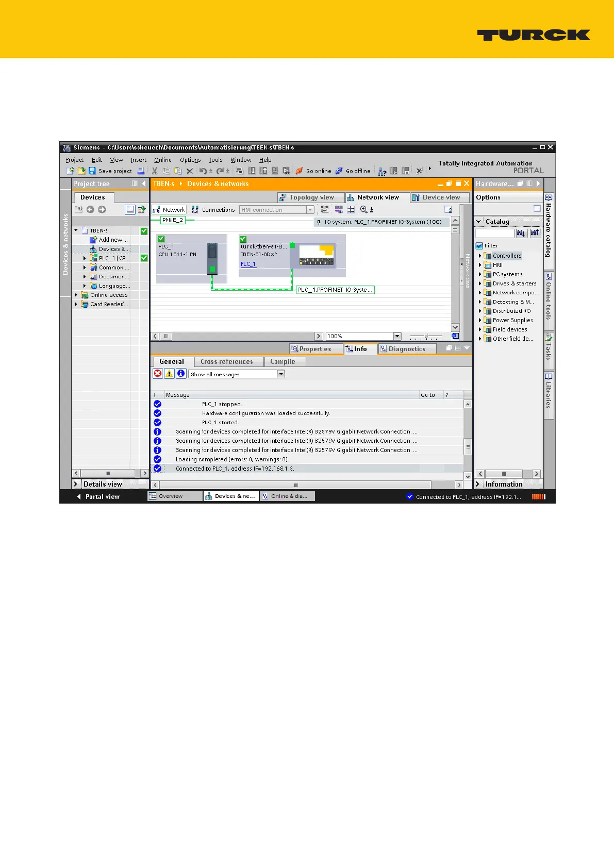Click the Accessible devices help icon
This screenshot has width=614, height=868.
[x=382, y=171]
